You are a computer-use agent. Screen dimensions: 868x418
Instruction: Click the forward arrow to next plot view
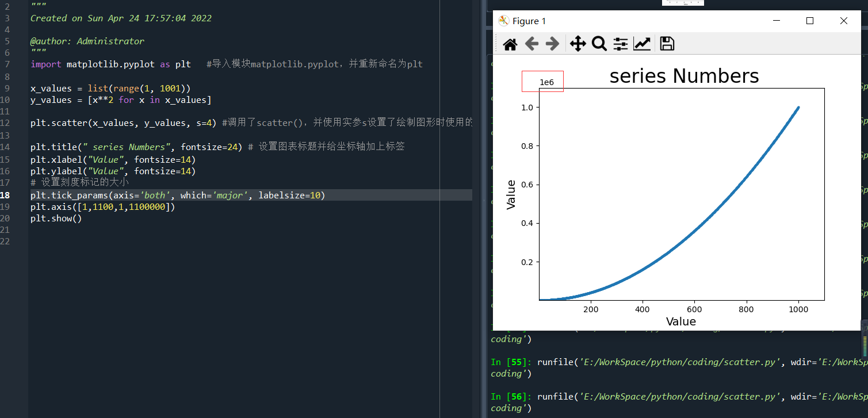point(553,43)
